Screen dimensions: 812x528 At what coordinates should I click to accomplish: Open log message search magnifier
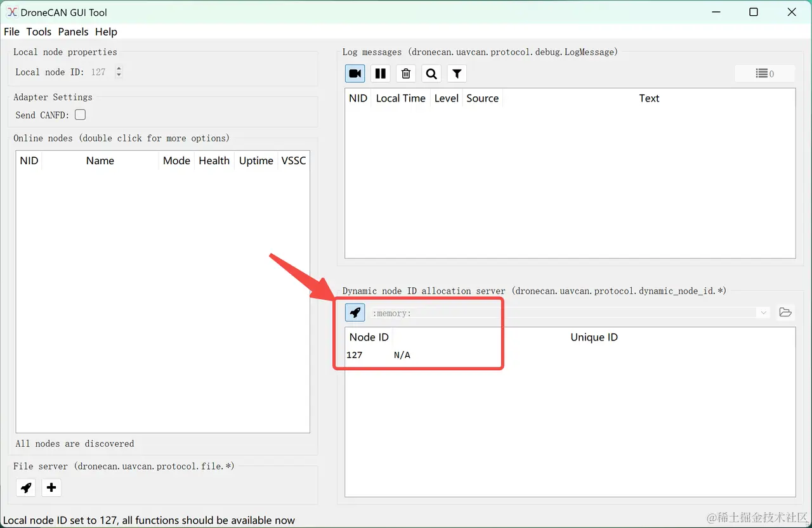431,74
